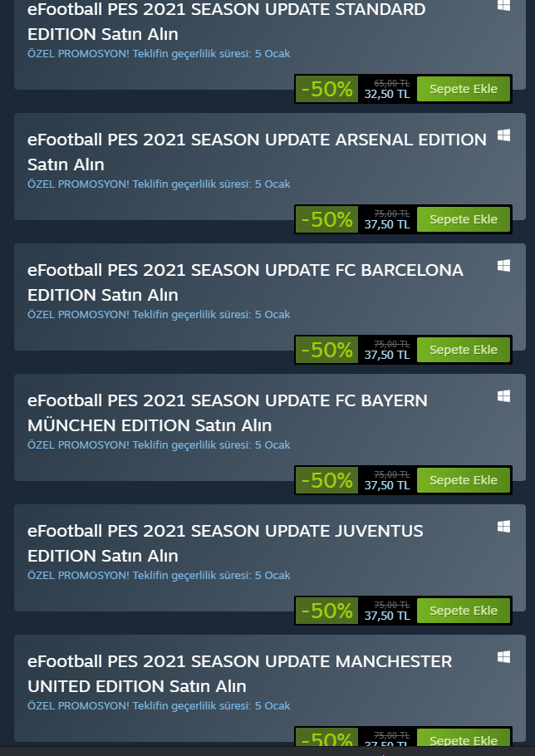Click the 32,50 TL price for STANDARD EDITION

pos(387,94)
